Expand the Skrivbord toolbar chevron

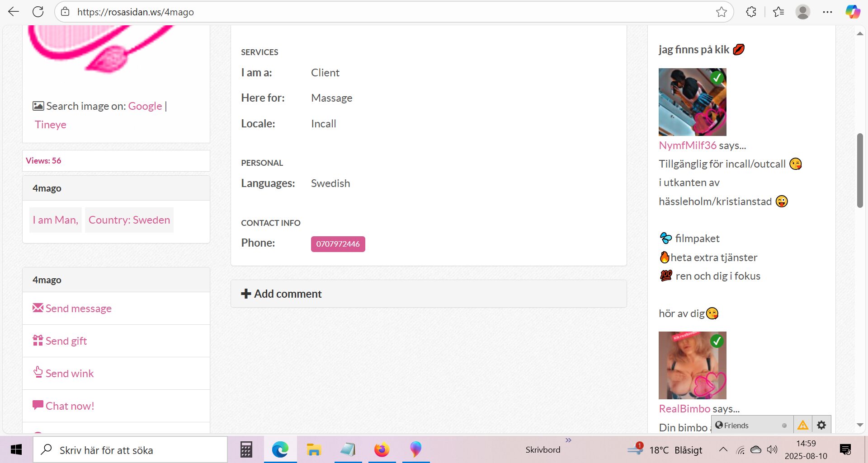(568, 440)
